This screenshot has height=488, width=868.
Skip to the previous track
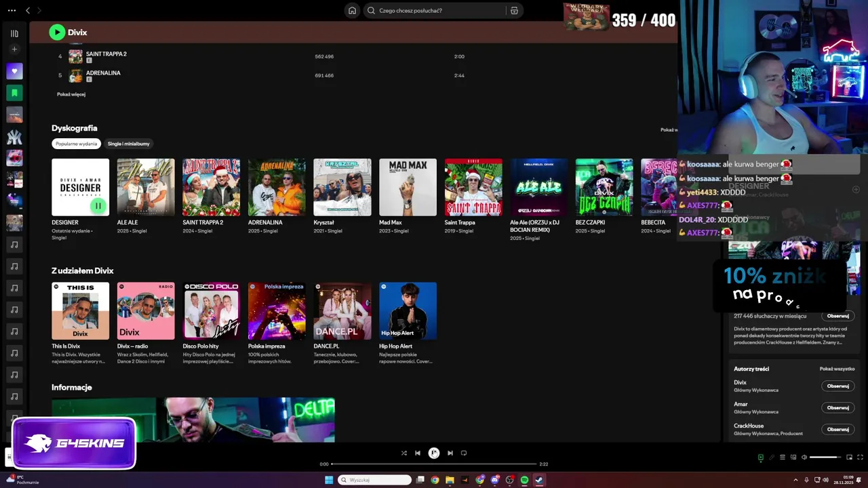(418, 453)
